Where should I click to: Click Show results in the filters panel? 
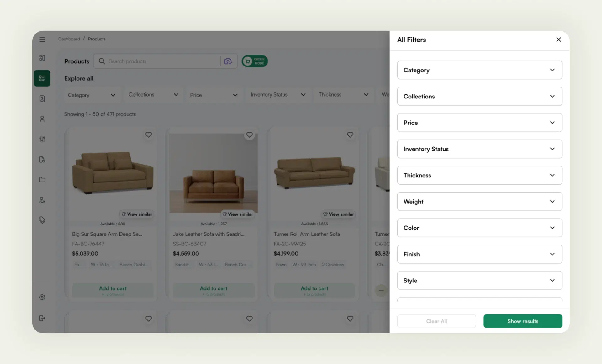pyautogui.click(x=523, y=321)
